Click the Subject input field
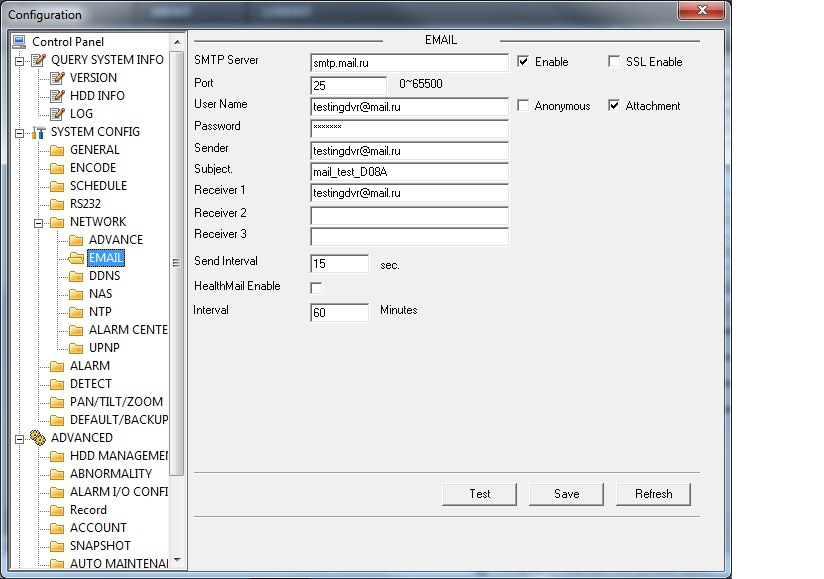 click(409, 172)
